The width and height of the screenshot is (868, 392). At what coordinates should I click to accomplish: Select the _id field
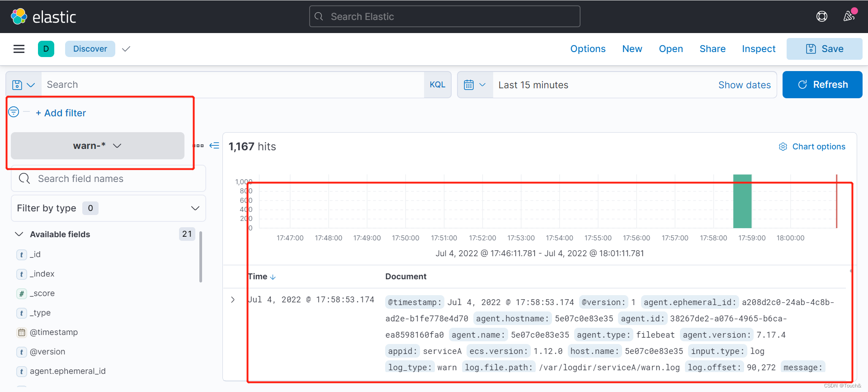pos(35,254)
